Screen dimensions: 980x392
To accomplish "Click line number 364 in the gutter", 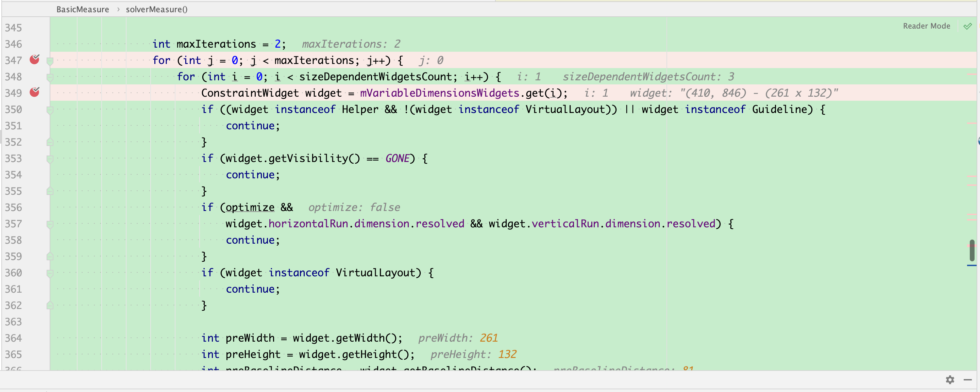I will pos(13,338).
